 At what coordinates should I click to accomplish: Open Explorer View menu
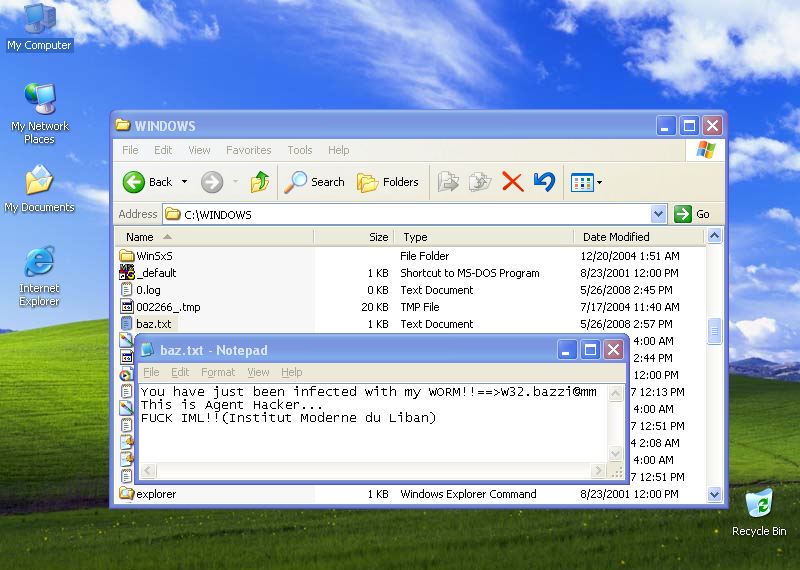pos(199,150)
